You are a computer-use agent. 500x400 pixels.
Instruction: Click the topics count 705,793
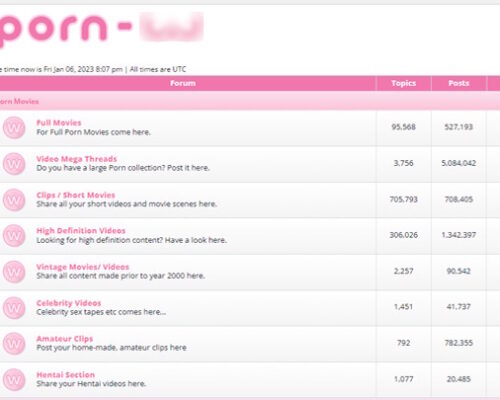tap(404, 199)
